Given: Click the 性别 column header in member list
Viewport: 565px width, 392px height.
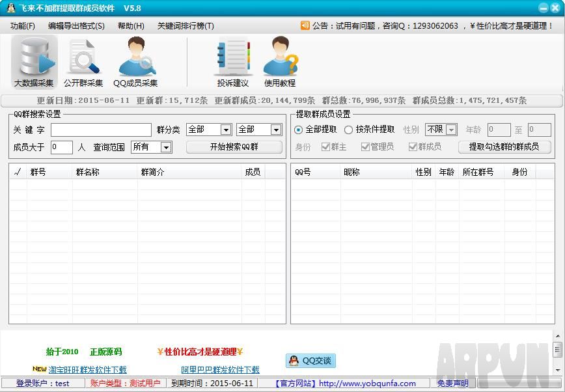Looking at the screenshot, I should [424, 172].
